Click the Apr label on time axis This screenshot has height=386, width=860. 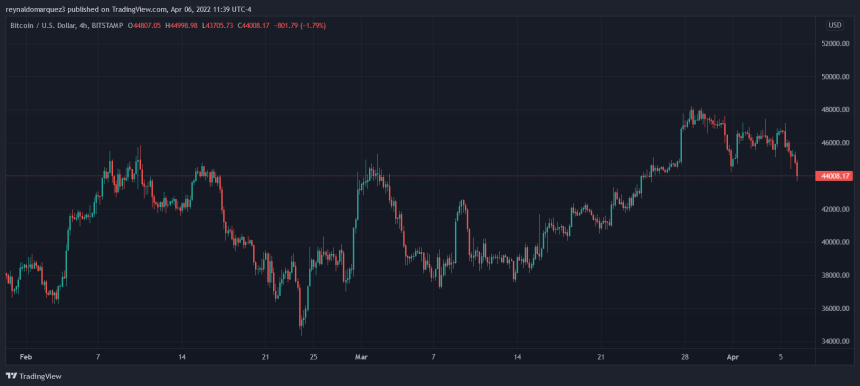click(x=733, y=357)
